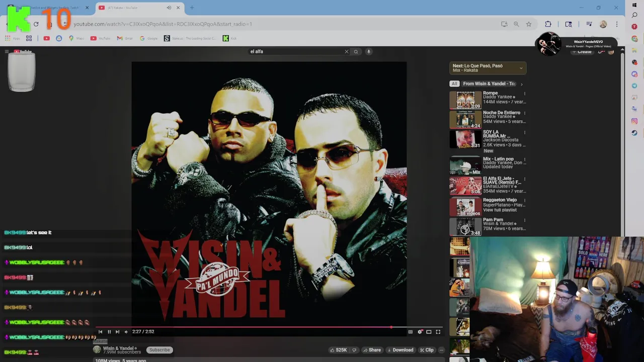Open options menu for 'Reggaeton Viejo' playlist
The image size is (644, 362).
coord(524,200)
